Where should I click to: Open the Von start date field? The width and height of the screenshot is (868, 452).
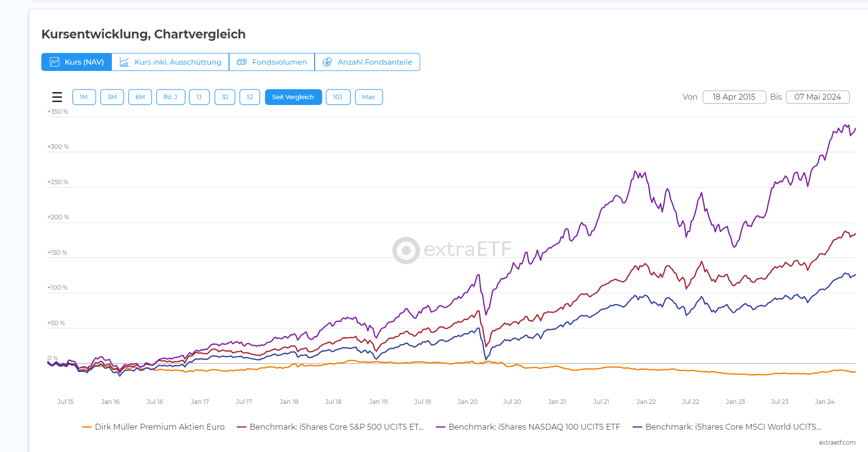point(734,97)
